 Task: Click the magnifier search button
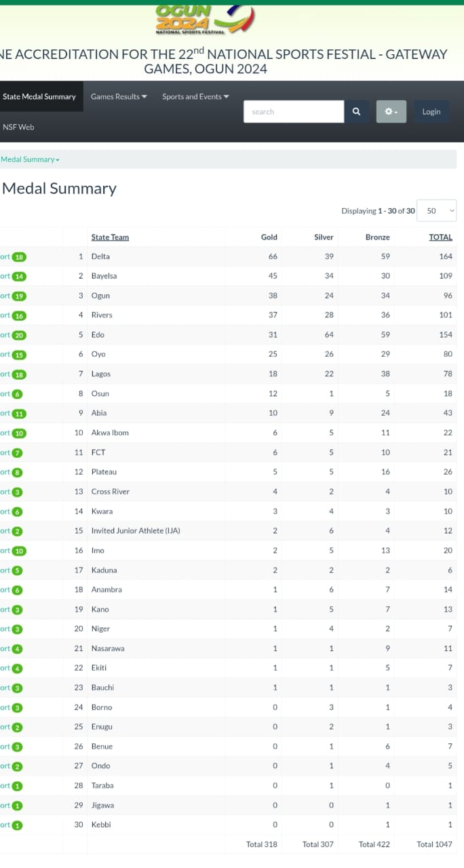(356, 112)
